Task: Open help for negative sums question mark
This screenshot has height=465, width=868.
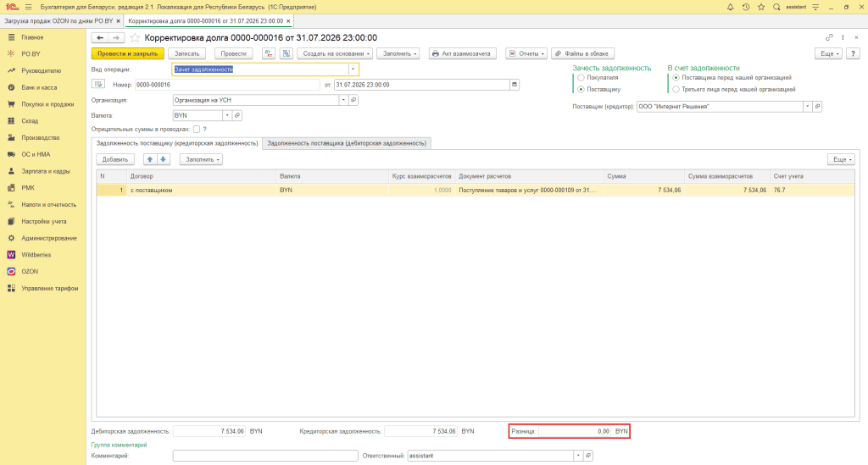Action: click(x=205, y=129)
